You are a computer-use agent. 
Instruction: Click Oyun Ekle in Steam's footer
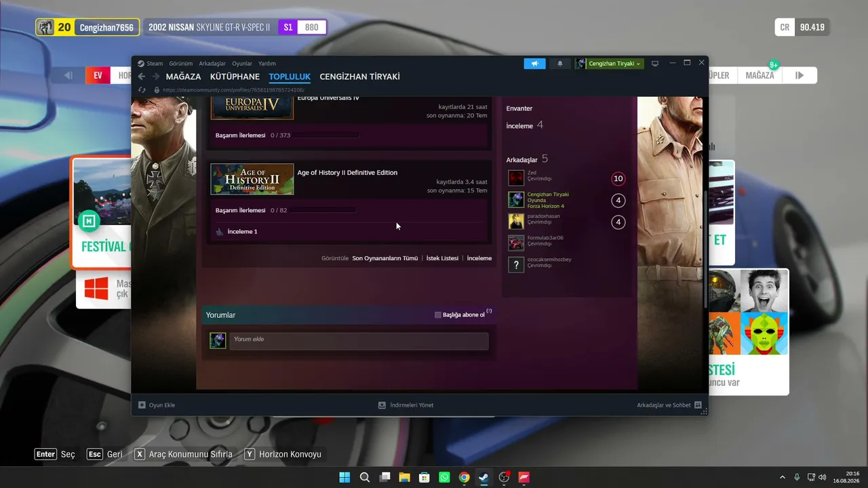(157, 405)
